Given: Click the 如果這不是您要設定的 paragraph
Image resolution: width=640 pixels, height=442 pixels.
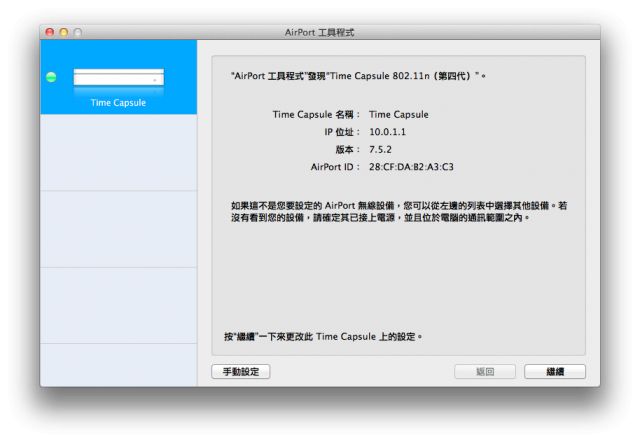Looking at the screenshot, I should point(399,211).
